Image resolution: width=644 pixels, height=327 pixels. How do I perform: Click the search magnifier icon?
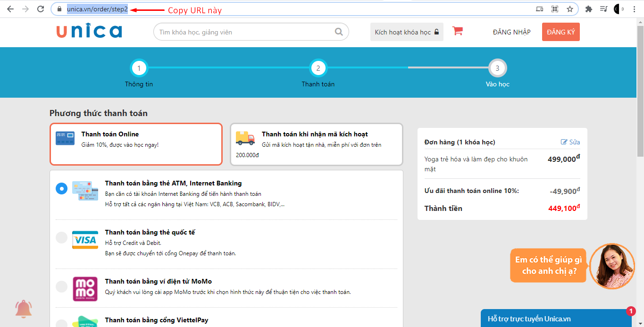point(339,32)
